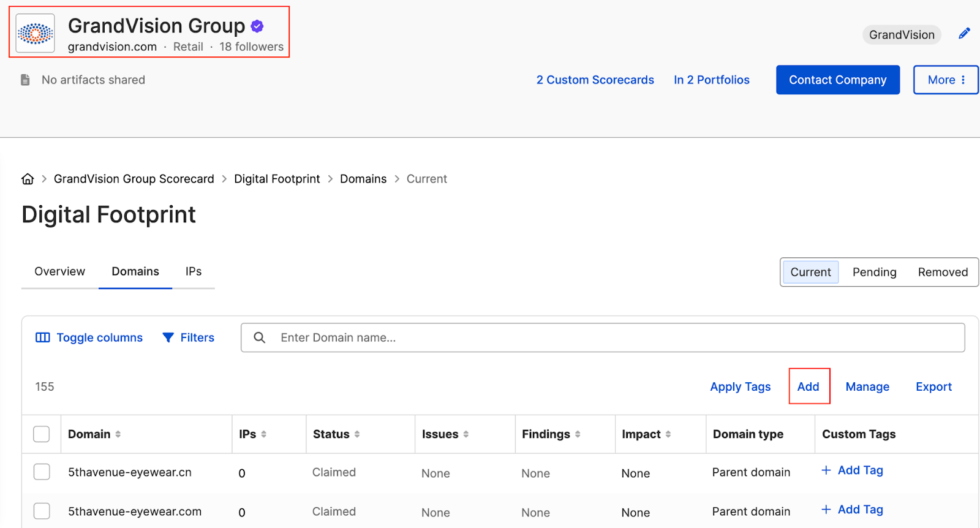Click 18 followers text

[x=252, y=47]
